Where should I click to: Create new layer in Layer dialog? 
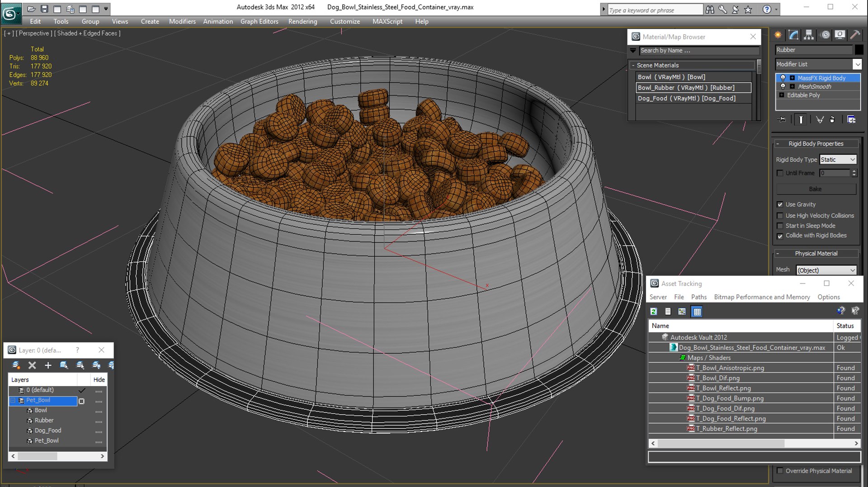[16, 365]
